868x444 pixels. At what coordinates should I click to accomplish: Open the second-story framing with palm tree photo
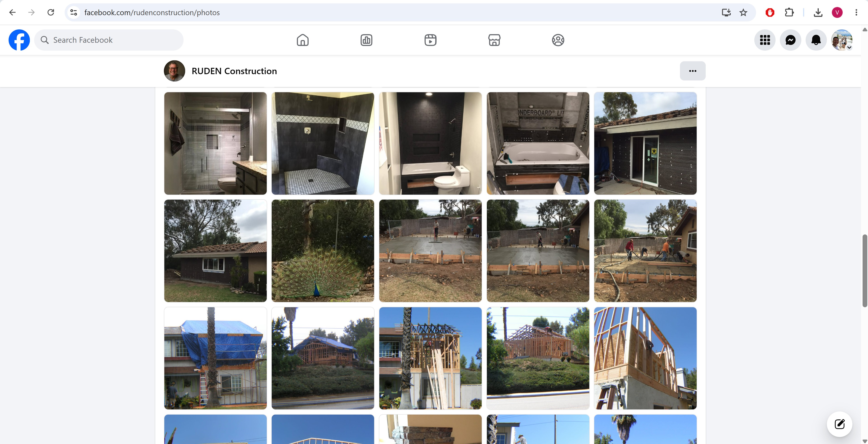430,358
